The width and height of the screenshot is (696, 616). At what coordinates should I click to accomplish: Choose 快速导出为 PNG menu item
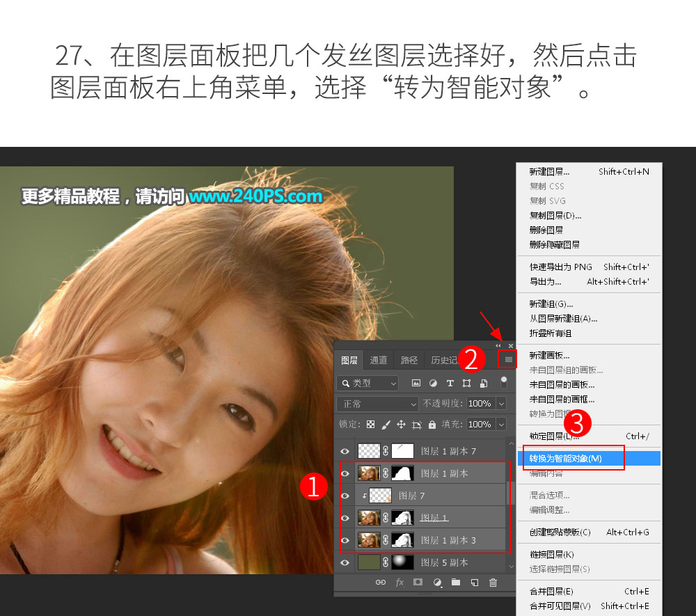pyautogui.click(x=589, y=267)
